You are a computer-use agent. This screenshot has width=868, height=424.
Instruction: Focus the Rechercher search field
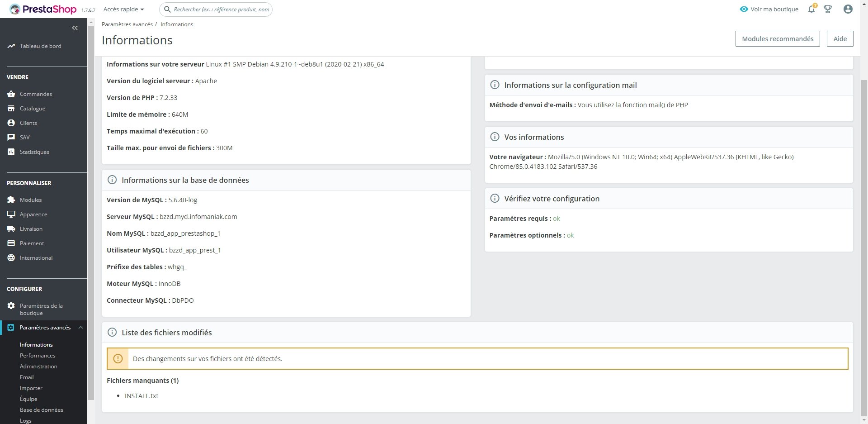coord(216,9)
